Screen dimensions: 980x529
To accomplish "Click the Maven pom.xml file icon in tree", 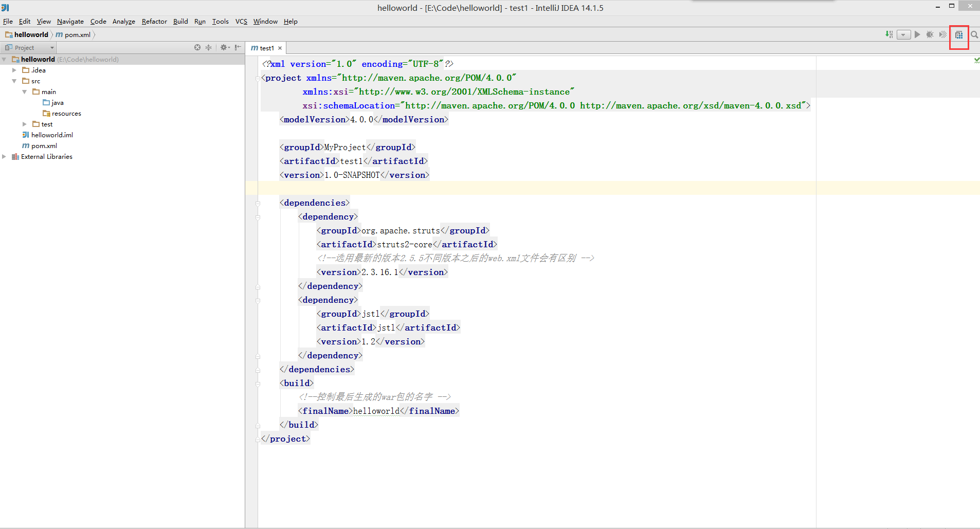I will tap(26, 145).
